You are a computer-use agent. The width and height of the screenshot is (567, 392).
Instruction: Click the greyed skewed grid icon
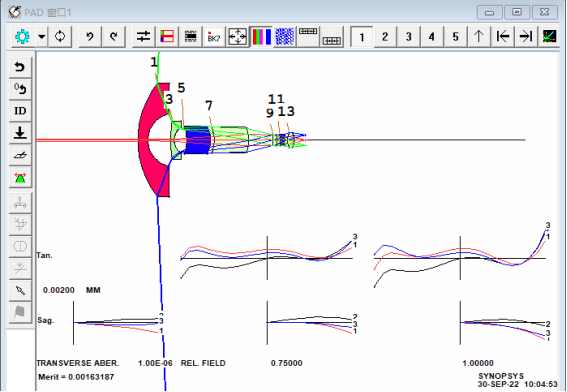click(x=20, y=225)
